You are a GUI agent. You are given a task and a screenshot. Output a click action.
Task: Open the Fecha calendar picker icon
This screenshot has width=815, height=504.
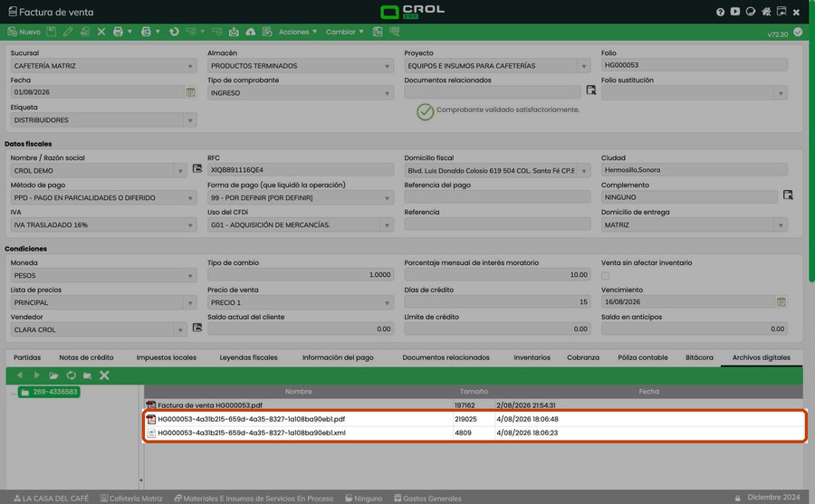(191, 92)
